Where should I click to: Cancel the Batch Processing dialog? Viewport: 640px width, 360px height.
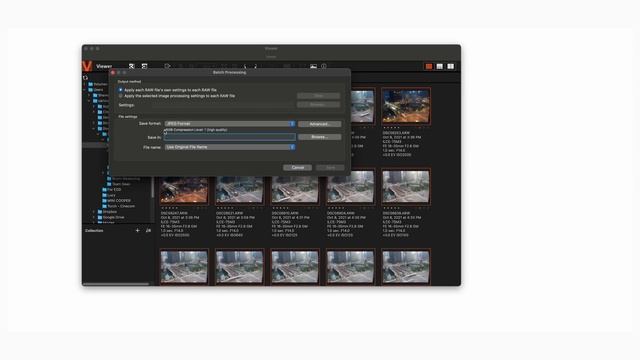point(298,168)
